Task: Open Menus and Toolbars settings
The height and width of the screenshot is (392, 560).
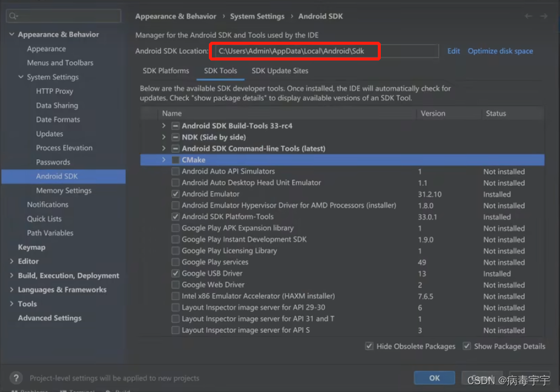Action: click(x=60, y=63)
